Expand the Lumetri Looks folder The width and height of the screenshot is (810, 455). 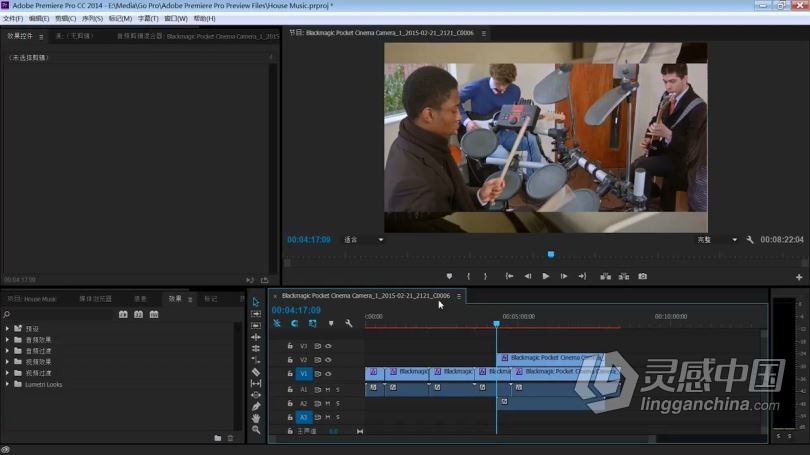(7, 385)
